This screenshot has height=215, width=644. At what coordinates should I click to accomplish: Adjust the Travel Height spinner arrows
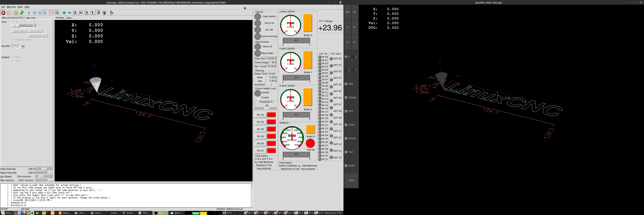(x=276, y=63)
